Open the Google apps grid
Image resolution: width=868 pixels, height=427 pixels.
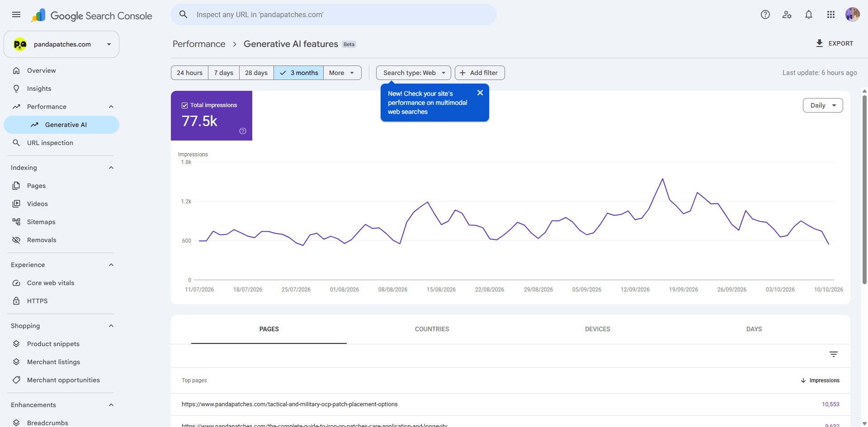pos(831,14)
